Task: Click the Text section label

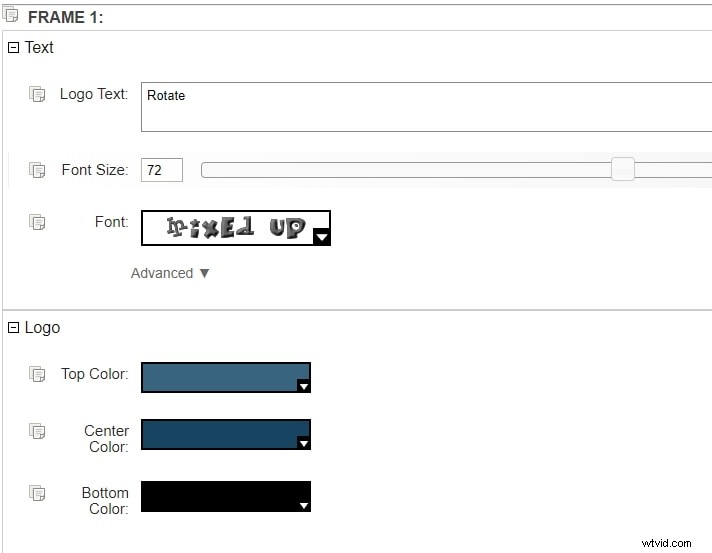Action: (39, 47)
